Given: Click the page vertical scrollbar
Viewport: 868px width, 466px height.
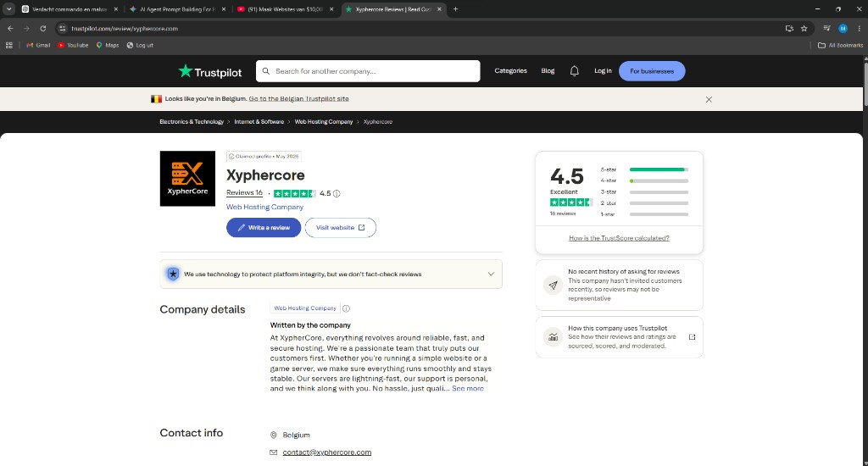Looking at the screenshot, I should [865, 83].
